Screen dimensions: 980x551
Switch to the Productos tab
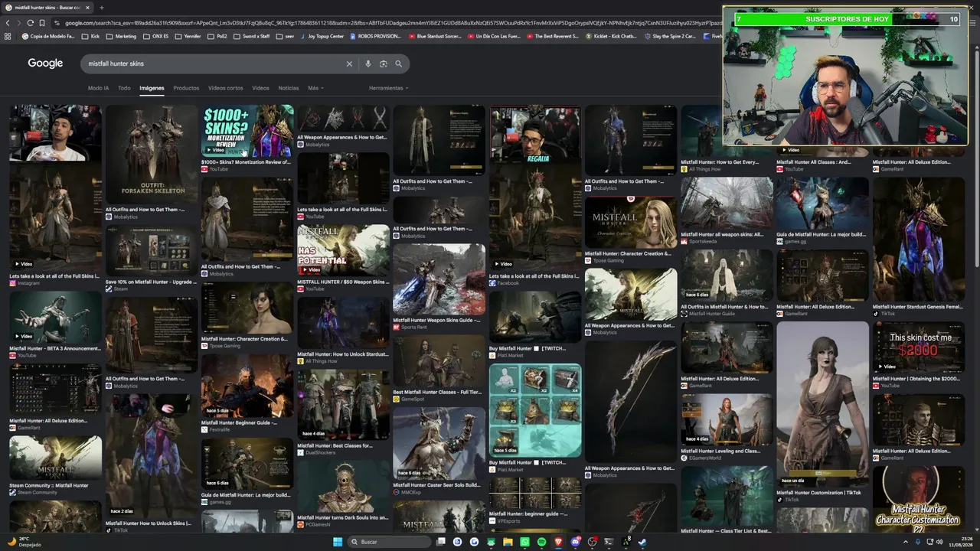click(x=186, y=88)
